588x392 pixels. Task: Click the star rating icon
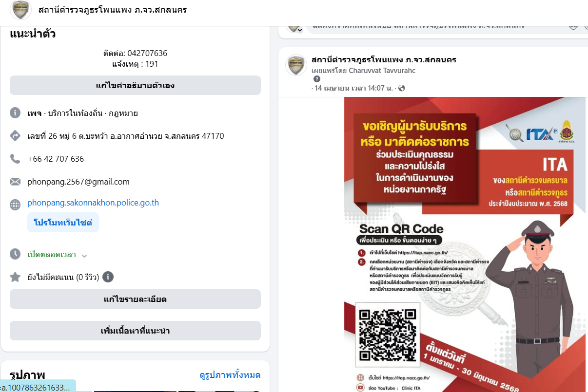tap(15, 277)
